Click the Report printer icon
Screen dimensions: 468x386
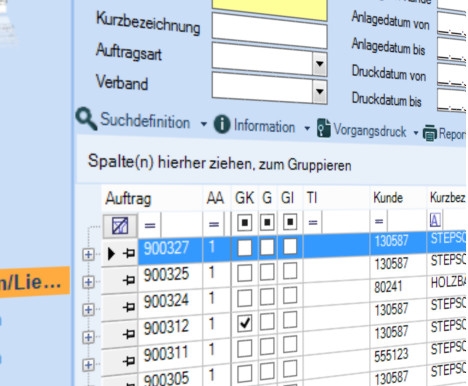(429, 133)
